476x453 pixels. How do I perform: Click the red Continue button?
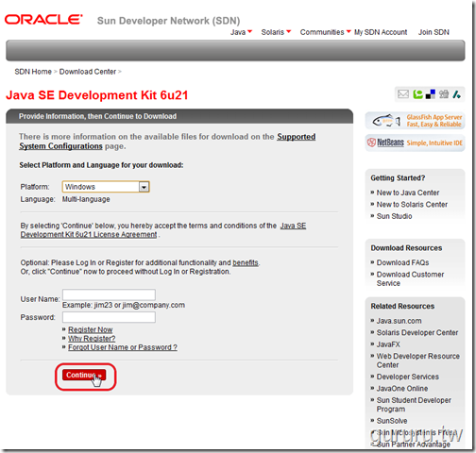84,375
